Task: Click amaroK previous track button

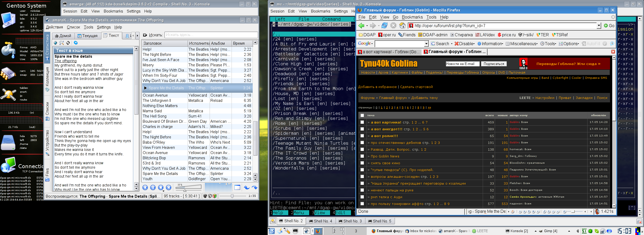Action: coord(145,187)
